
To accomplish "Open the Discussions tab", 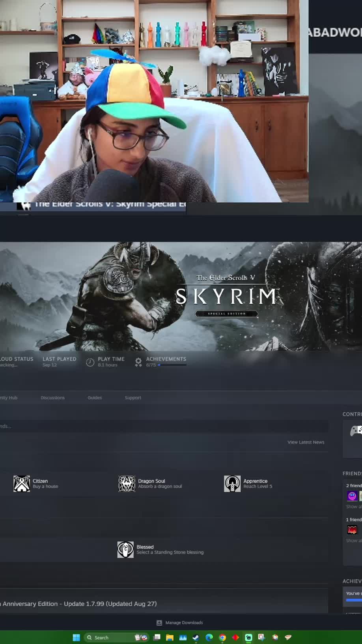I will tap(52, 398).
